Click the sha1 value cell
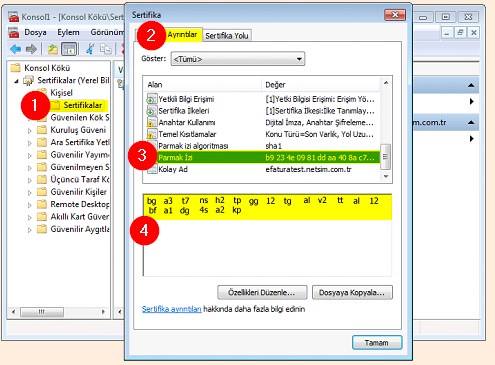 coord(274,146)
